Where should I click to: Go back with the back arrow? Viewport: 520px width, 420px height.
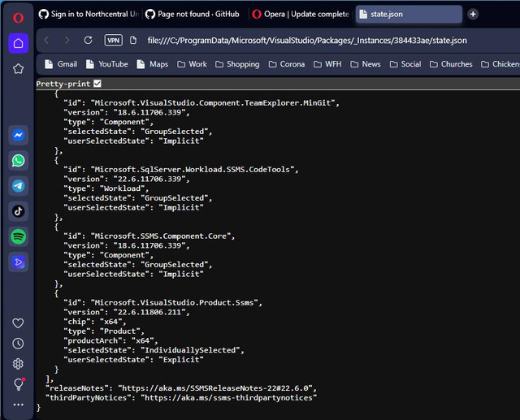point(47,40)
